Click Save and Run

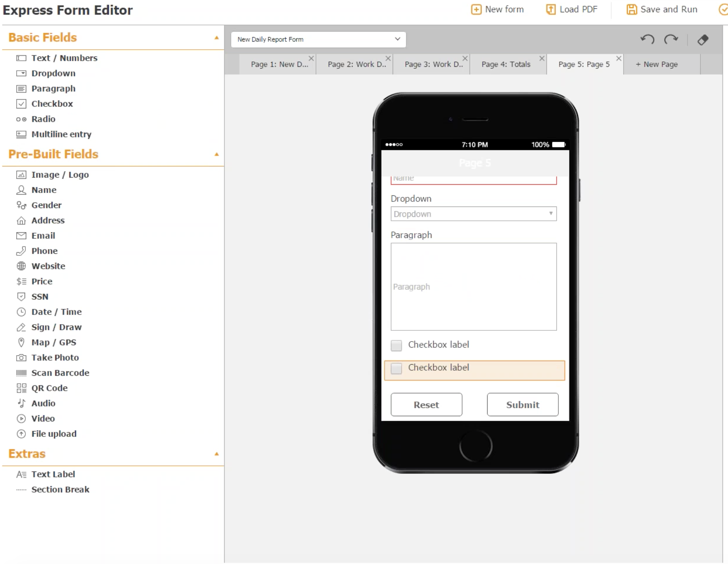pyautogui.click(x=662, y=10)
